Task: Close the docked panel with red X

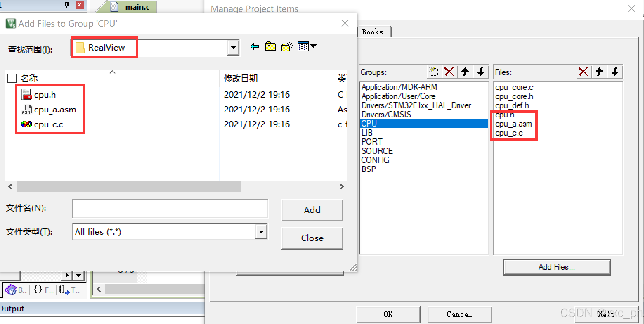Action: point(80,5)
